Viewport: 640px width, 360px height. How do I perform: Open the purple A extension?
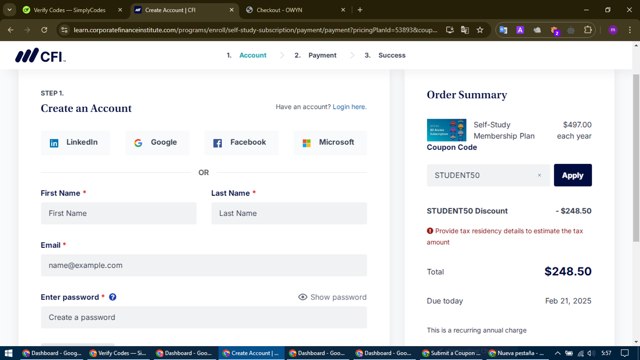point(520,30)
